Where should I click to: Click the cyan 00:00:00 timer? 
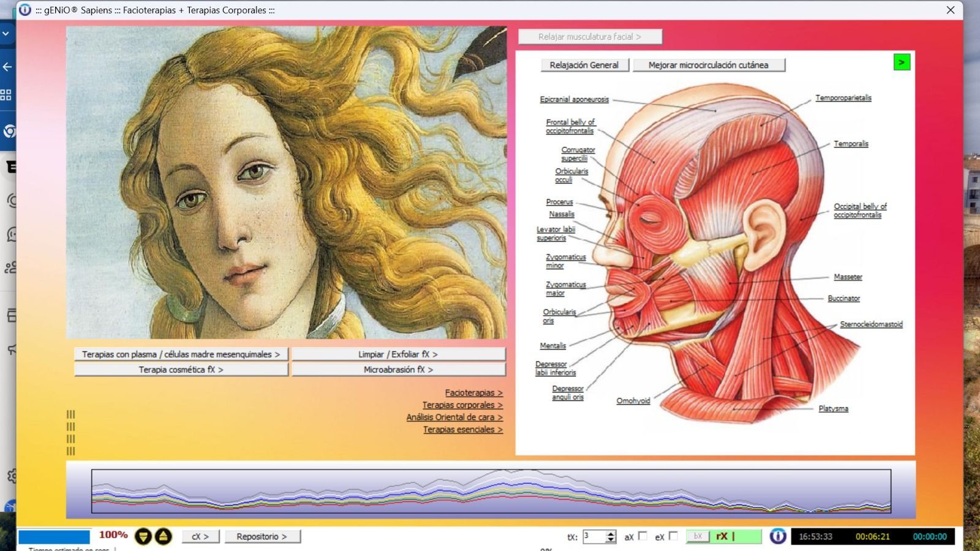929,536
